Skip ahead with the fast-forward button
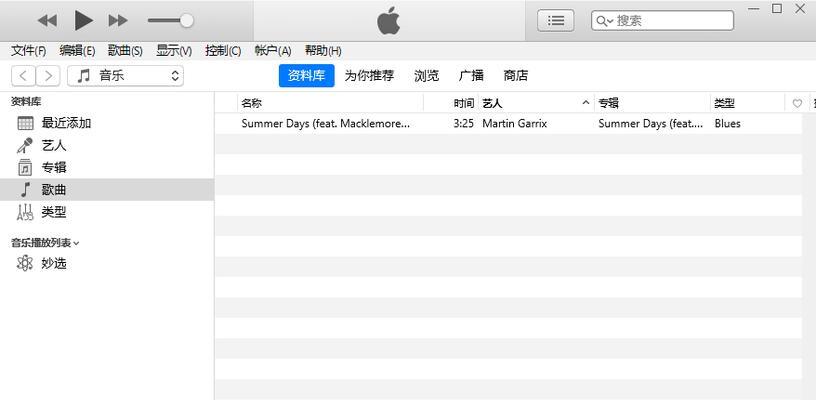The width and height of the screenshot is (816, 400). point(118,21)
